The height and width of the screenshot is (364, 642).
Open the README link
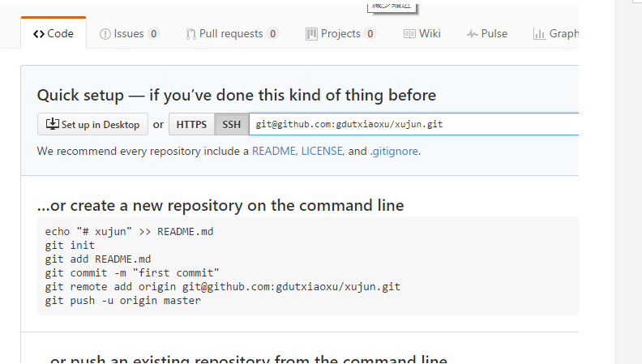274,152
